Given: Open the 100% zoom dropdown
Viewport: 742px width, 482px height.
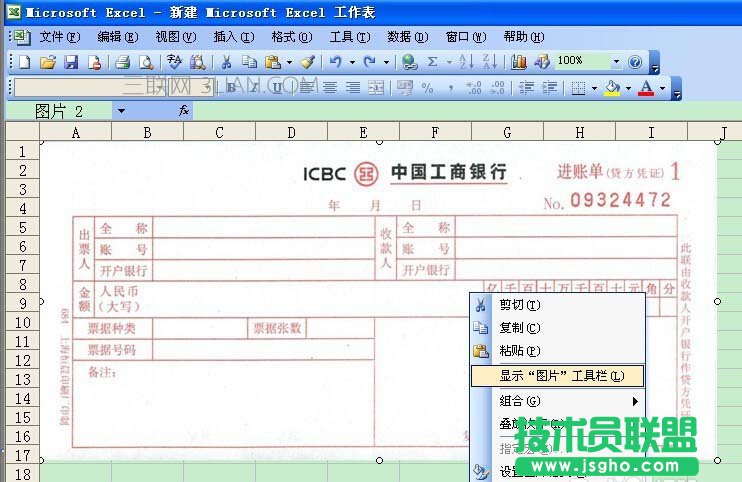Looking at the screenshot, I should tap(616, 61).
